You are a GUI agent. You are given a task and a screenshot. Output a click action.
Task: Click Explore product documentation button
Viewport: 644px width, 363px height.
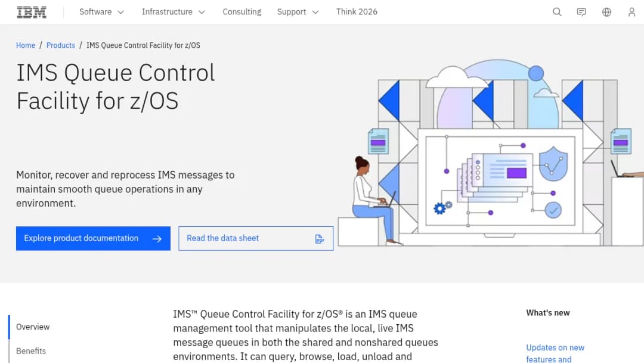tap(93, 238)
